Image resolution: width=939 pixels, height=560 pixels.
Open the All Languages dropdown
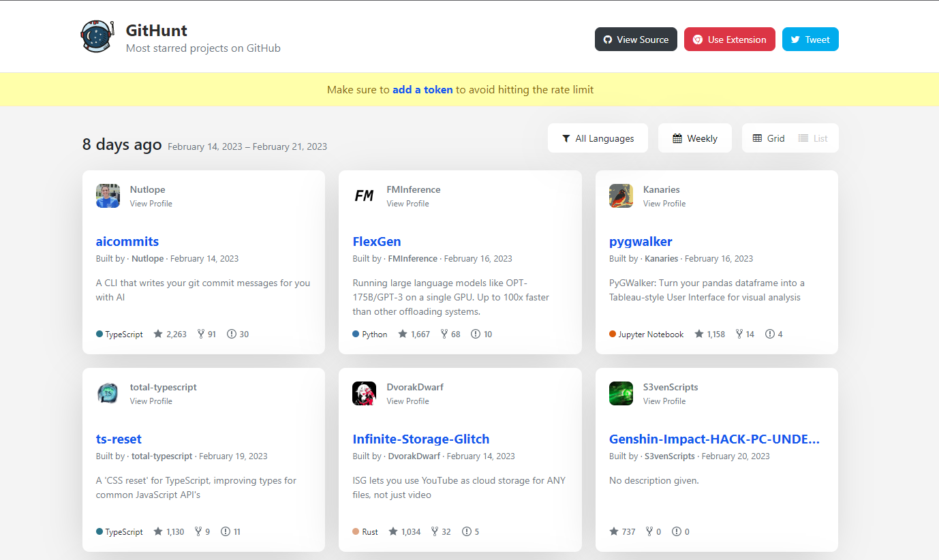point(598,138)
